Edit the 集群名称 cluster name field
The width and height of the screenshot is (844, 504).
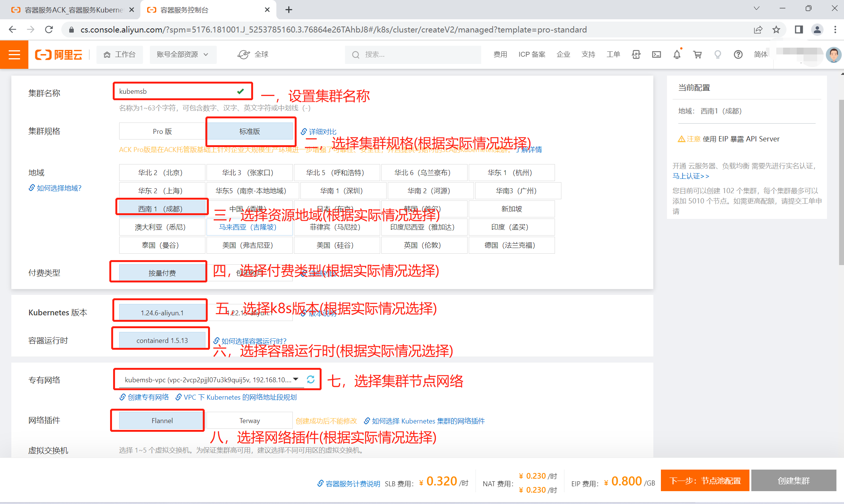pyautogui.click(x=183, y=91)
